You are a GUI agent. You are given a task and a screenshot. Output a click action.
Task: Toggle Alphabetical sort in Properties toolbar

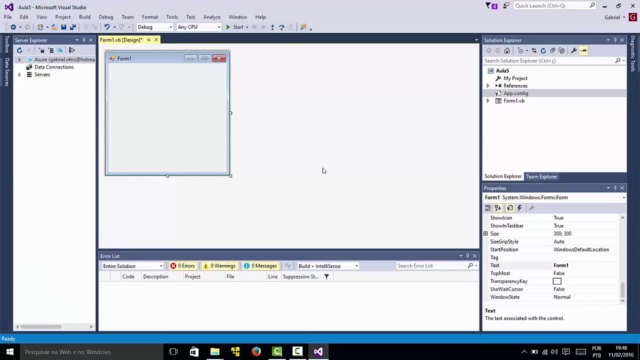(498, 208)
